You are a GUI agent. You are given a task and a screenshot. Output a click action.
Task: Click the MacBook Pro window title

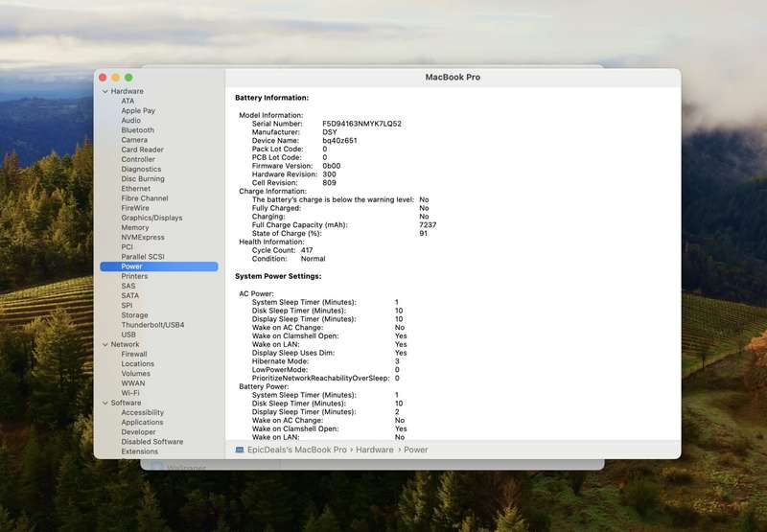(453, 78)
